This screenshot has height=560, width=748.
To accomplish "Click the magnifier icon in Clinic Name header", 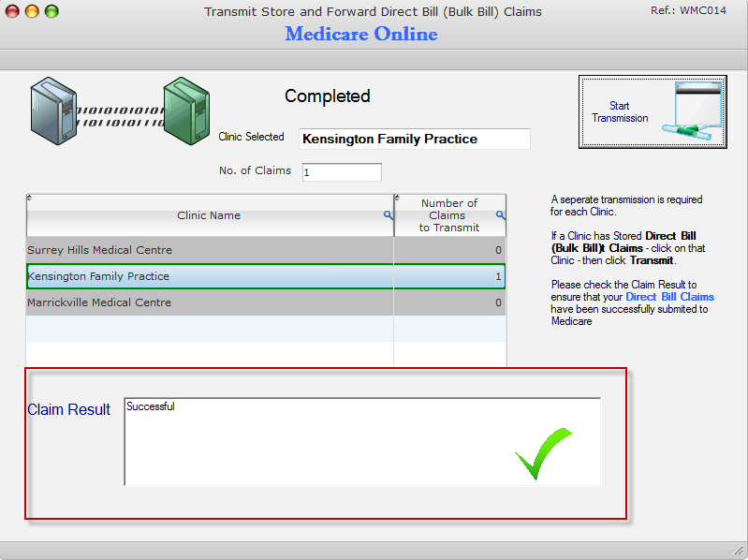I will [x=389, y=215].
